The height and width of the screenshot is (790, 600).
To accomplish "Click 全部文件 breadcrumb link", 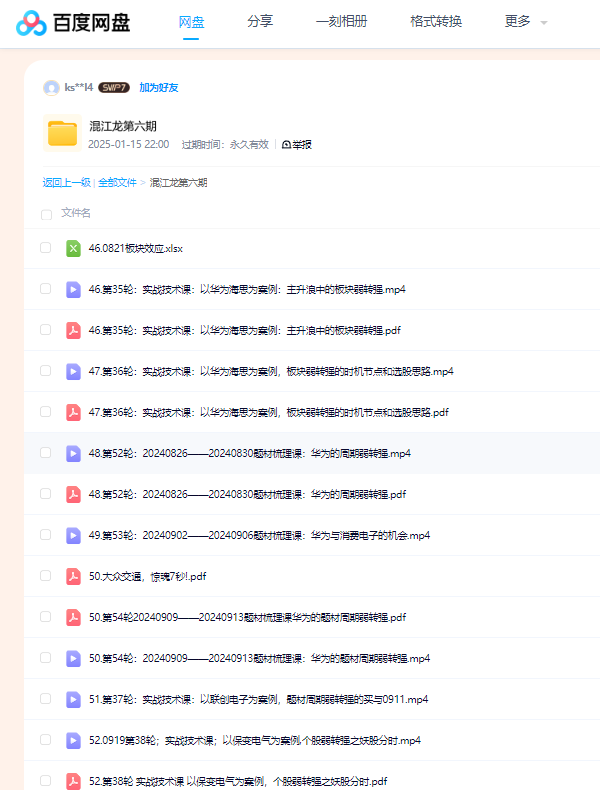I will [x=117, y=183].
